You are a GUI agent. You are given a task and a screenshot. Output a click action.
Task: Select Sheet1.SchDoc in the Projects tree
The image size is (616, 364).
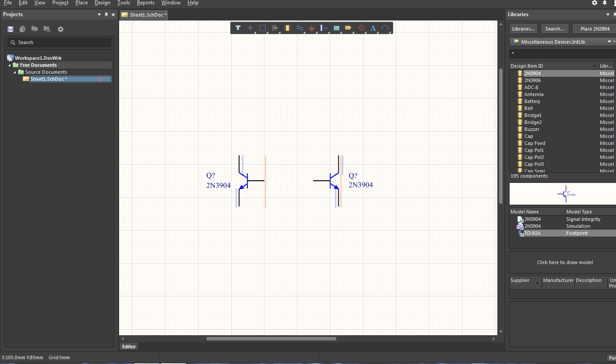point(49,79)
